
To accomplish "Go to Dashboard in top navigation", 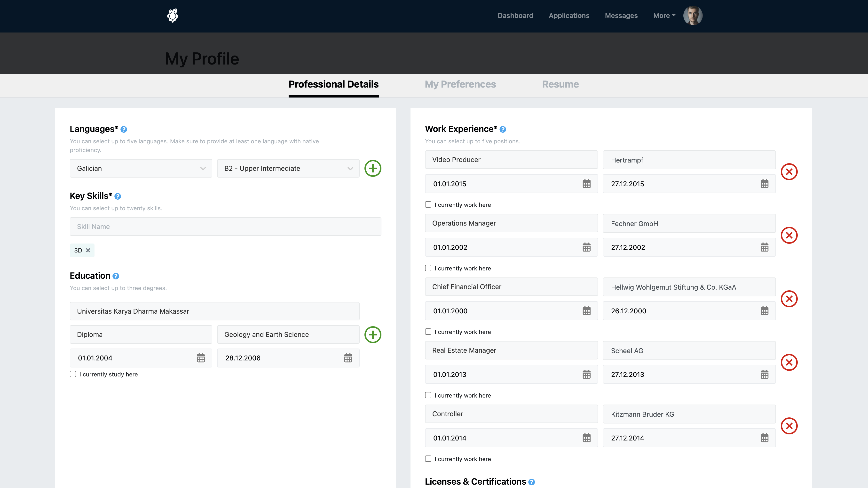I will (515, 16).
